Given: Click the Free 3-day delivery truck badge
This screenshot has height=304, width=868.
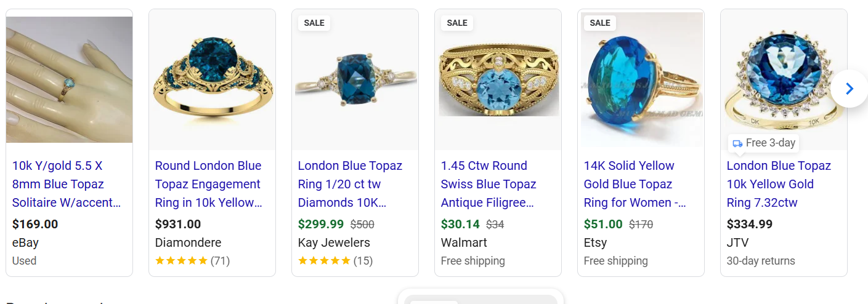Looking at the screenshot, I should (764, 143).
